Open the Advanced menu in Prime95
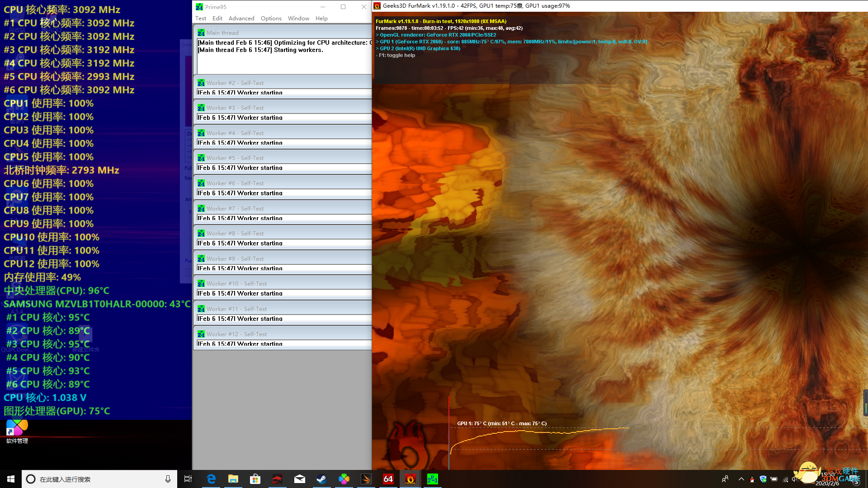Viewport: 868px width, 488px height. (x=241, y=19)
